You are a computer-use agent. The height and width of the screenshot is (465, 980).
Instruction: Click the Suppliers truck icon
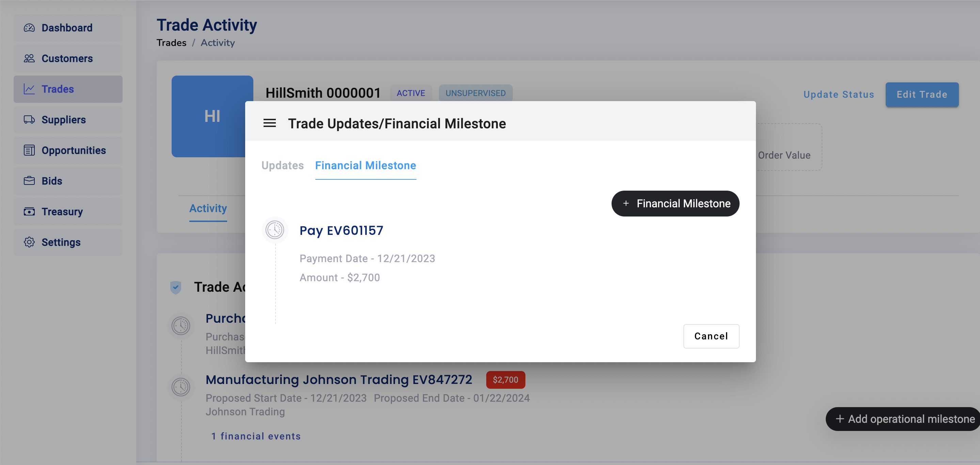pyautogui.click(x=29, y=120)
